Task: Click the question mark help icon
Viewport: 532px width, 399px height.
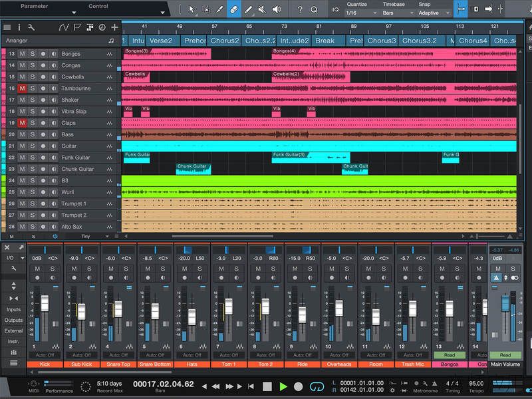Action: (300, 9)
